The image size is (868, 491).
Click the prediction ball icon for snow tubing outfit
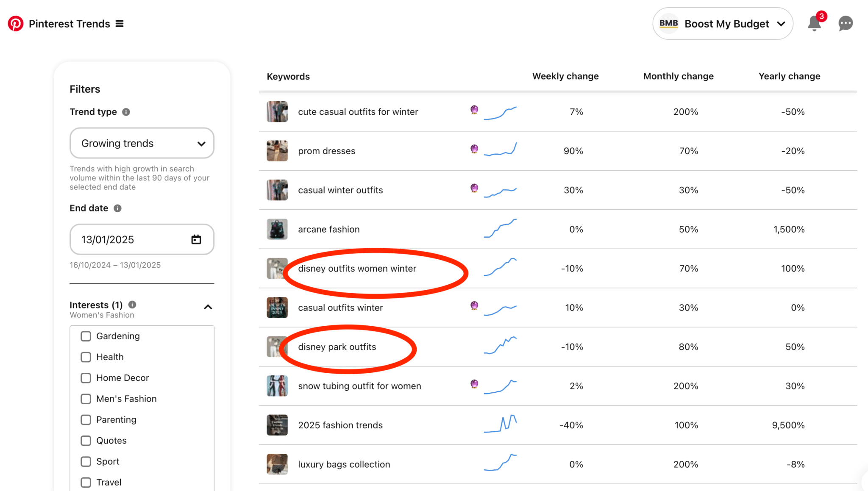pyautogui.click(x=474, y=384)
